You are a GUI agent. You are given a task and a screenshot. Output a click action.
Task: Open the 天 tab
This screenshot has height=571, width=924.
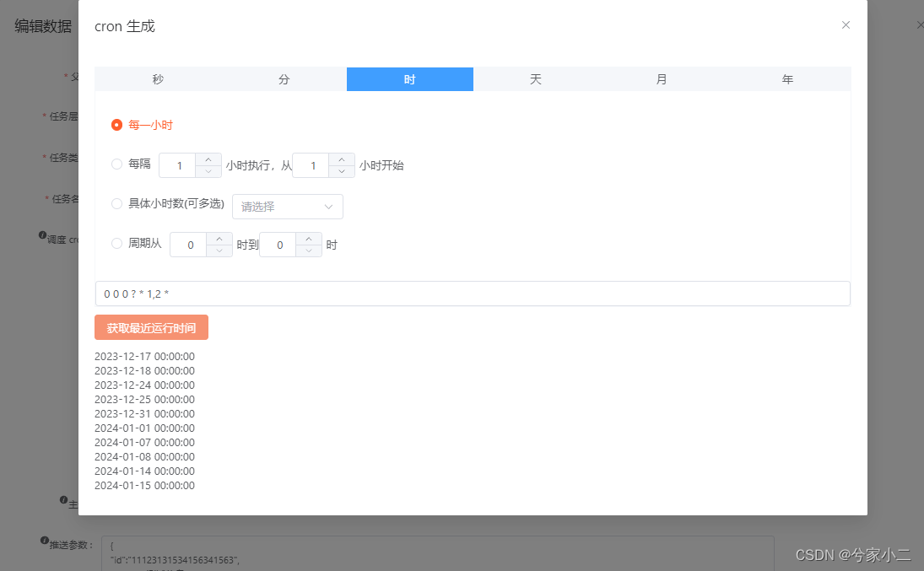point(535,78)
